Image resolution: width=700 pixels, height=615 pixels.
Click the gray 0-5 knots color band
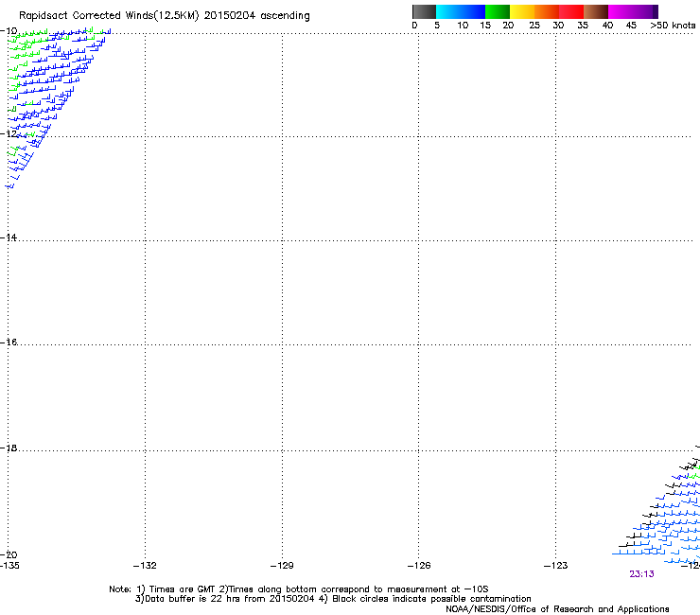pos(424,11)
